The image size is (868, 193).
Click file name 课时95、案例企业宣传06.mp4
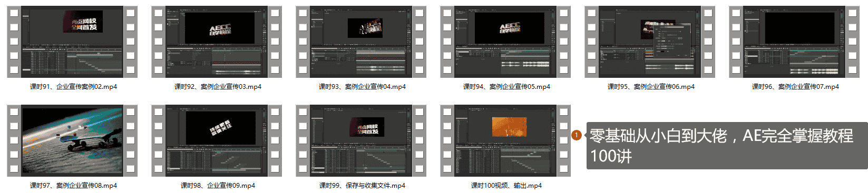pyautogui.click(x=651, y=87)
